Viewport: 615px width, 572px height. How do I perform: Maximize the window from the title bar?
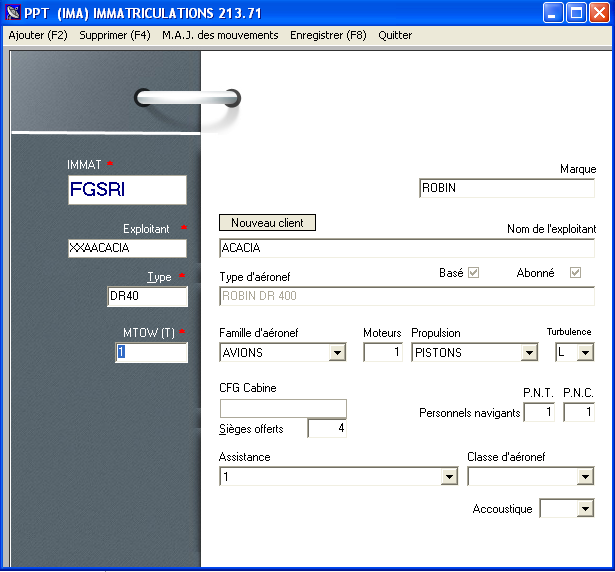(576, 13)
